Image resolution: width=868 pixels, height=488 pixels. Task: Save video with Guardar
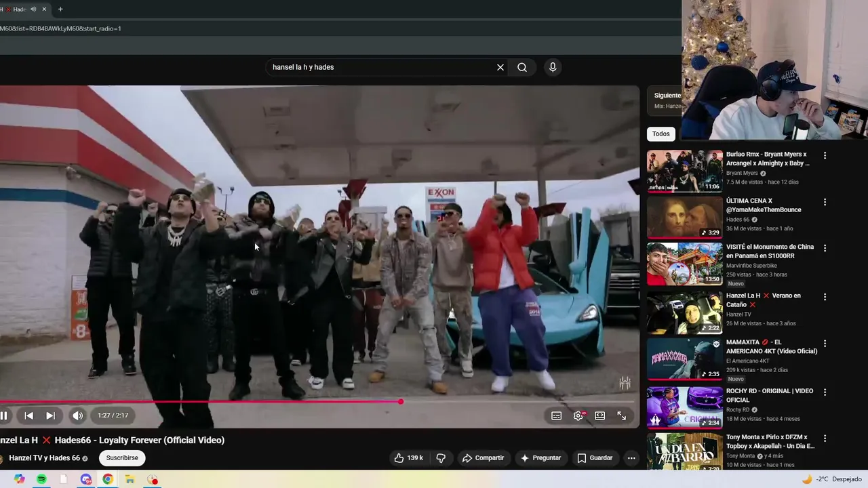[595, 458]
